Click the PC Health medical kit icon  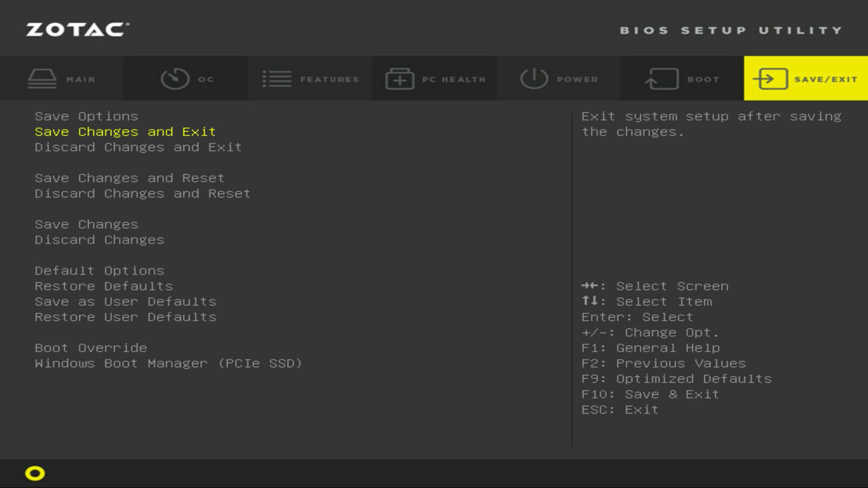(400, 79)
